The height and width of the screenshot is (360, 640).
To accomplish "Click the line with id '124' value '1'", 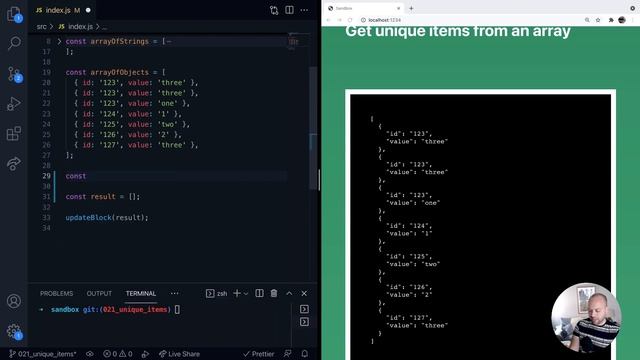I will point(128,114).
